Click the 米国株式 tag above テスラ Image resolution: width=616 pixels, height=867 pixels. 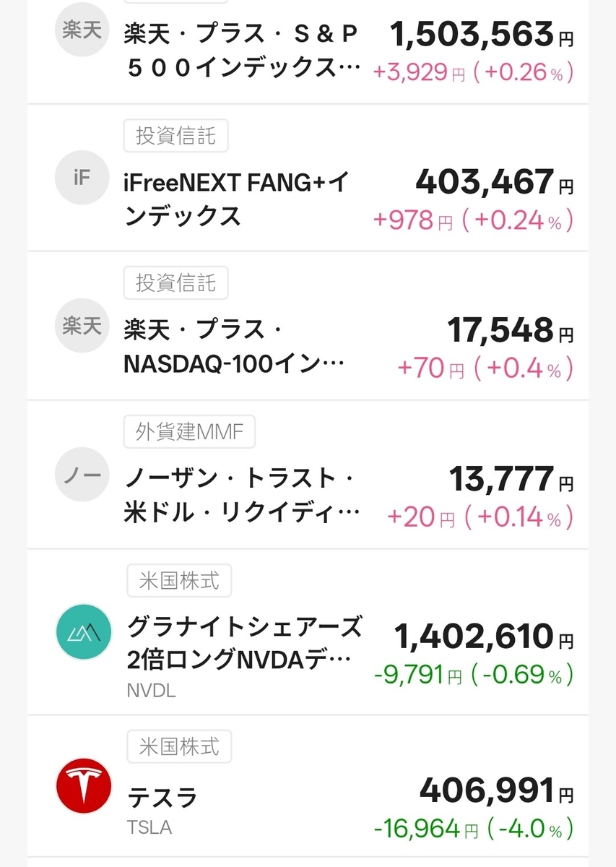click(179, 745)
